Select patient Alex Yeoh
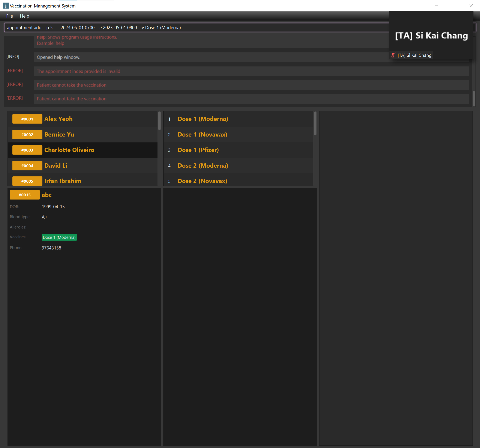Image resolution: width=480 pixels, height=448 pixels. point(58,119)
